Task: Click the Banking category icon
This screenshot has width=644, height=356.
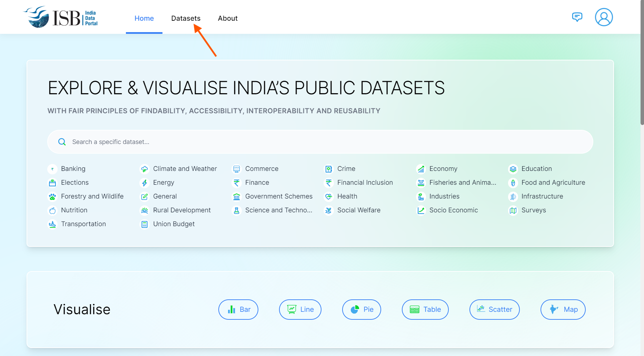Action: tap(52, 169)
